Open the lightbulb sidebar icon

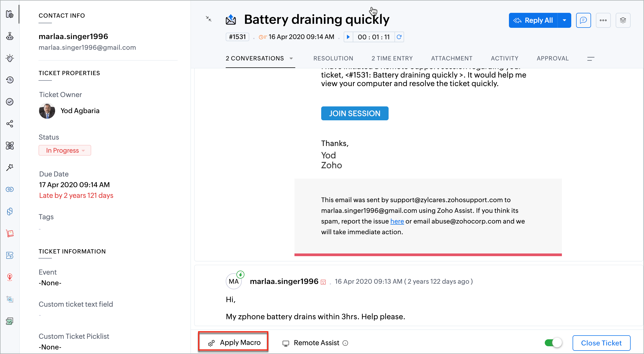[x=10, y=58]
